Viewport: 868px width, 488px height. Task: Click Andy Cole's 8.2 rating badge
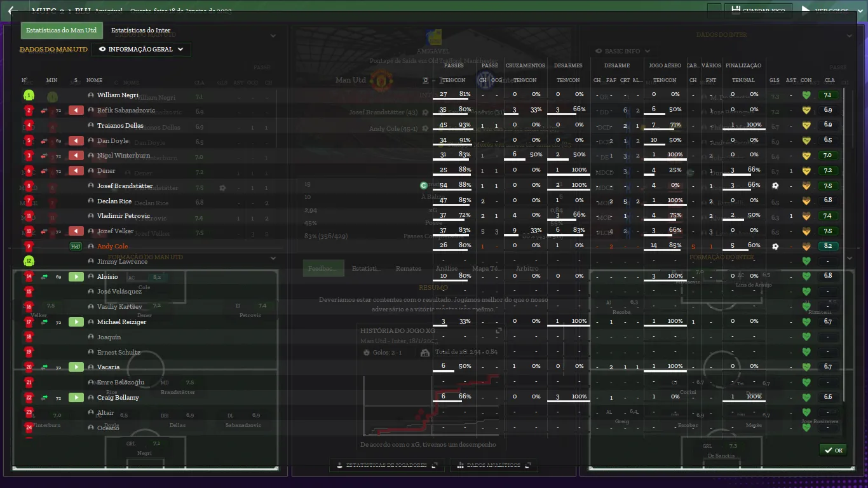828,247
